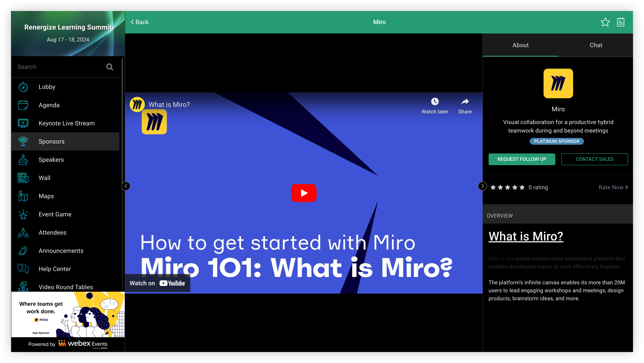Click the Renergize Learning Summit header
The image size is (644, 363).
click(x=68, y=27)
